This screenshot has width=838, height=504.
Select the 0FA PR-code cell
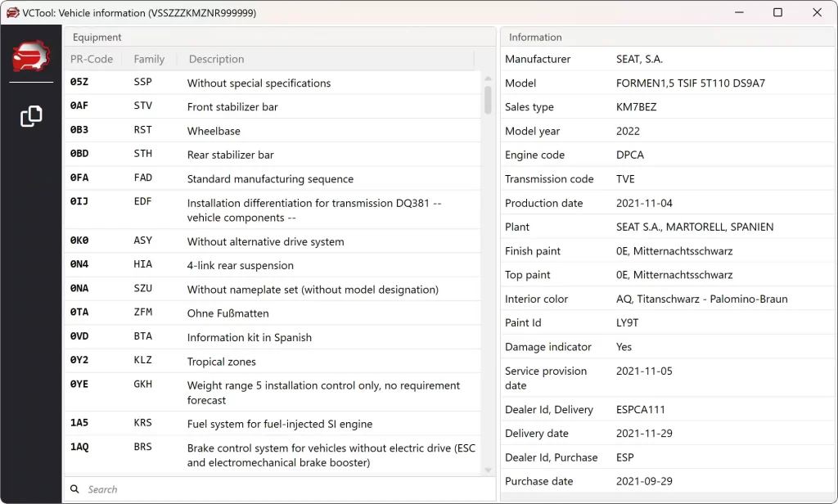tap(79, 178)
